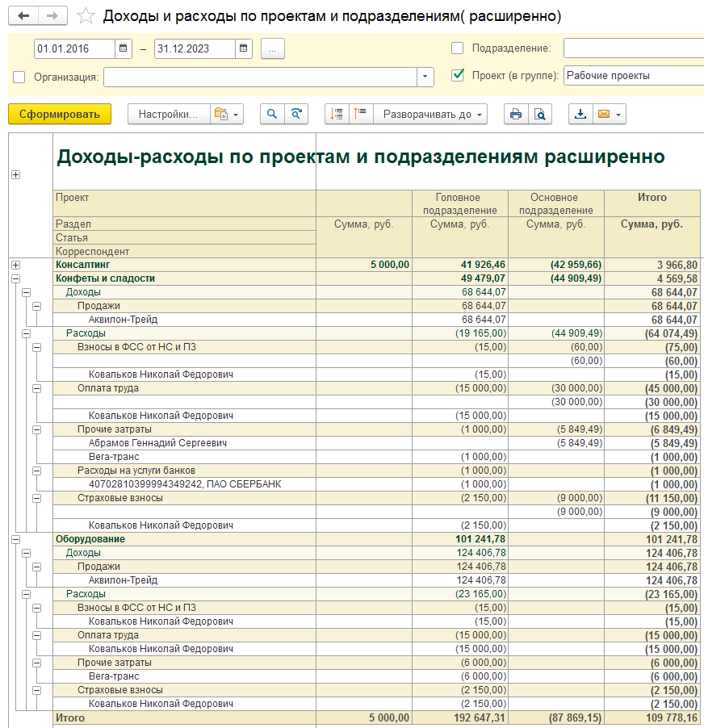The height and width of the screenshot is (728, 704).
Task: Open report variants icon next to Настройки
Action: (221, 114)
